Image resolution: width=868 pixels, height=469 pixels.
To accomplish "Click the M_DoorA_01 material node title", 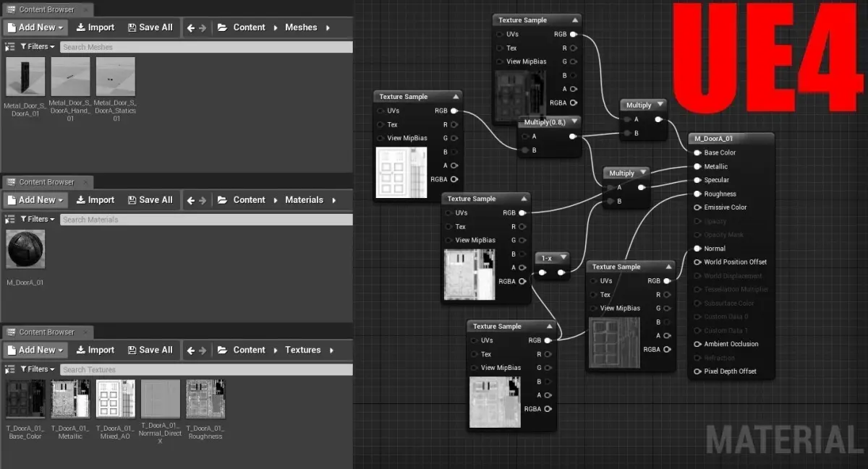I will tap(713, 139).
